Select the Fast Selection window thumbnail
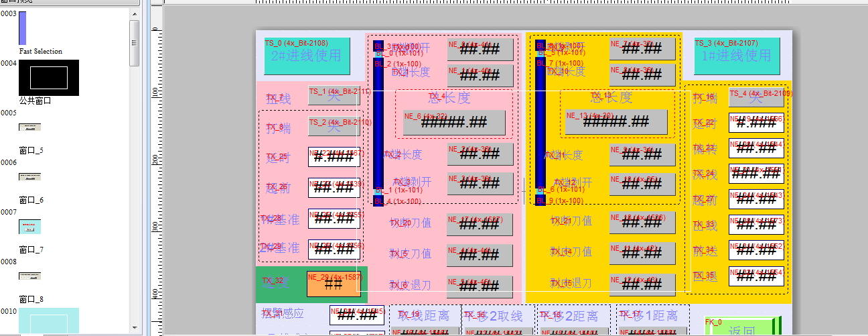The width and height of the screenshot is (868, 336). click(x=23, y=28)
